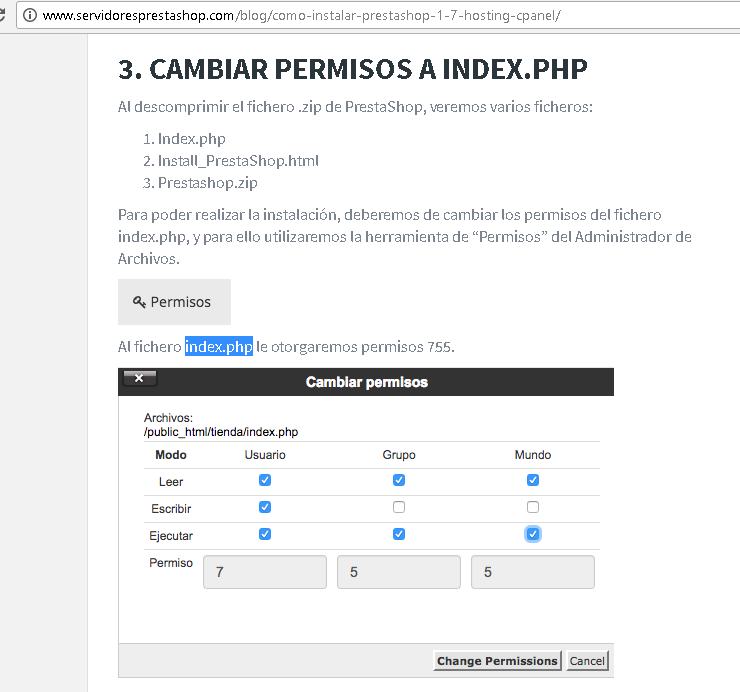This screenshot has width=740, height=692.
Task: Click the Mundo permission number field
Action: click(x=533, y=572)
